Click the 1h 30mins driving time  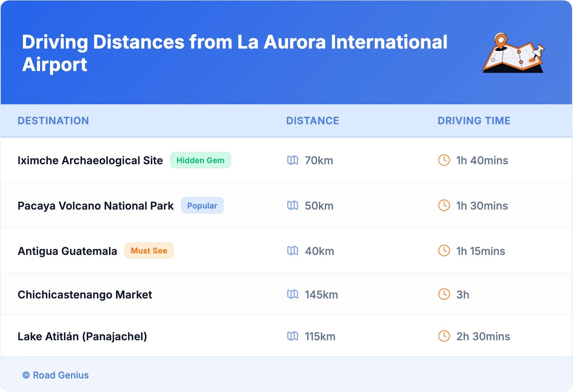(482, 206)
